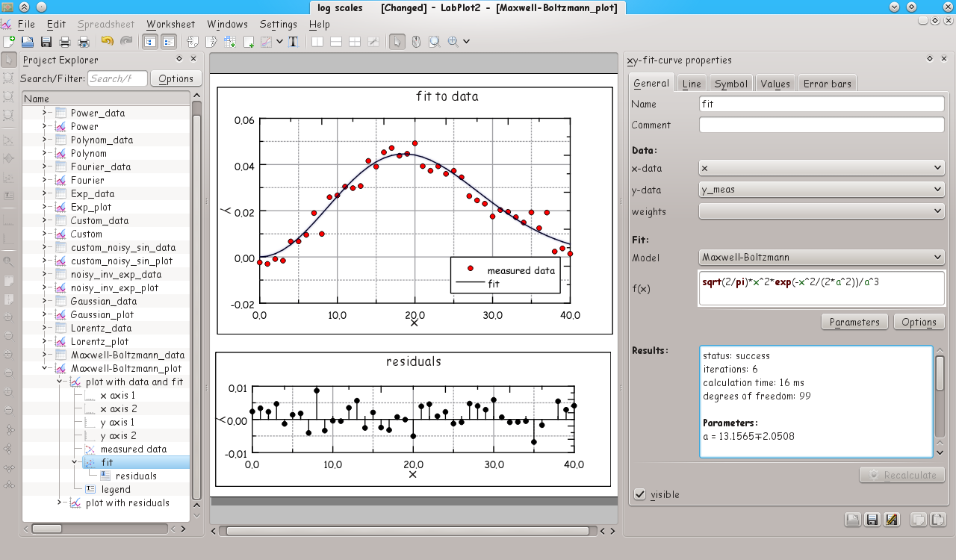Viewport: 956px width, 560px height.
Task: Open the fit Options dialog
Action: pyautogui.click(x=919, y=321)
